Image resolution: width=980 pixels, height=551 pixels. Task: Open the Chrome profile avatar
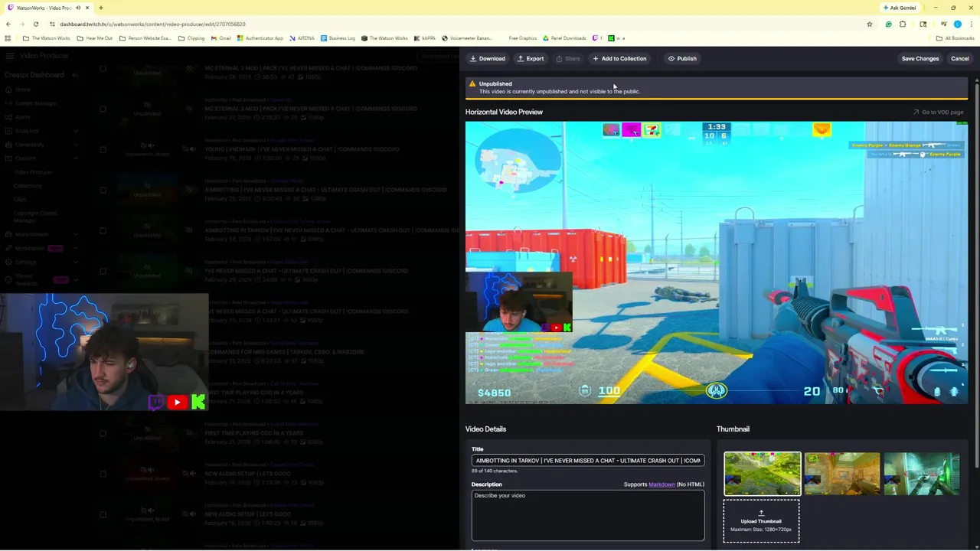coord(957,24)
